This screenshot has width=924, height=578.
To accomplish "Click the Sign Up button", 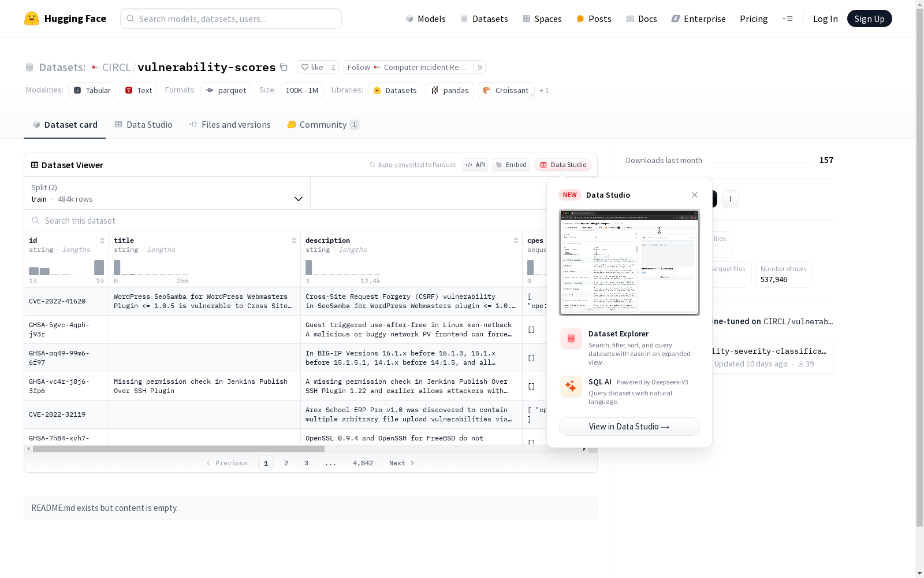I will [869, 18].
